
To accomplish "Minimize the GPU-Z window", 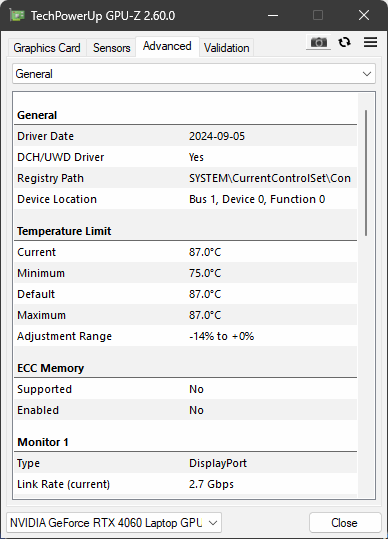I will [x=273, y=15].
